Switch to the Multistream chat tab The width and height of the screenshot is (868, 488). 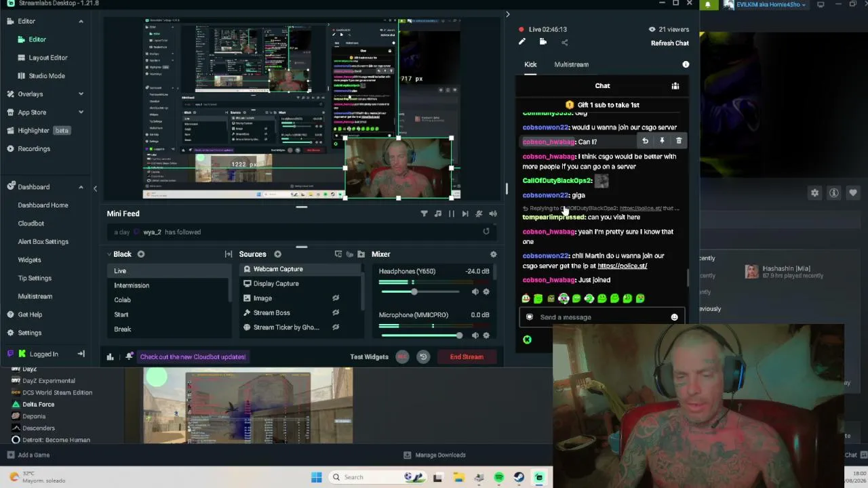pos(572,64)
